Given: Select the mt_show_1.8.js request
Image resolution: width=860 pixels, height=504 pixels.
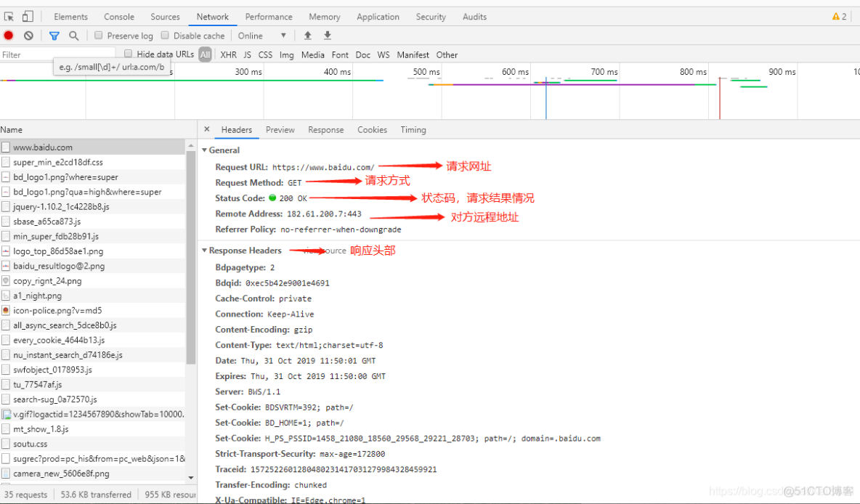Looking at the screenshot, I should coord(93,429).
